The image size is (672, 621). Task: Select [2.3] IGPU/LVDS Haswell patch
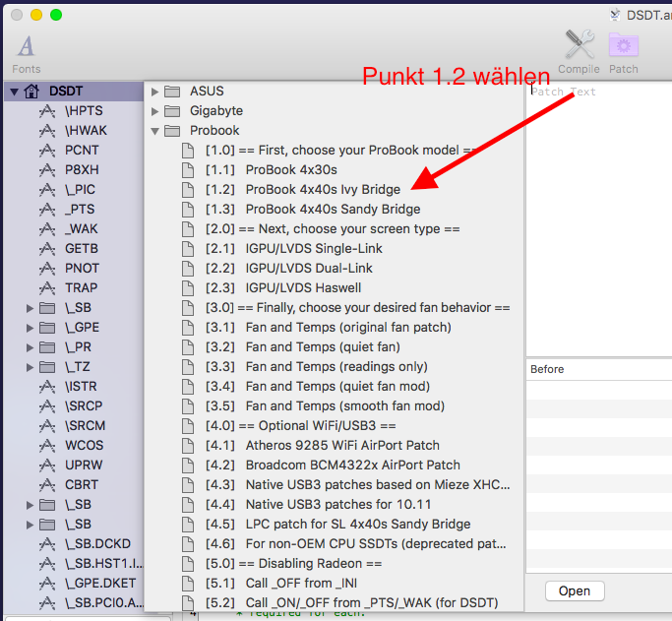(283, 288)
